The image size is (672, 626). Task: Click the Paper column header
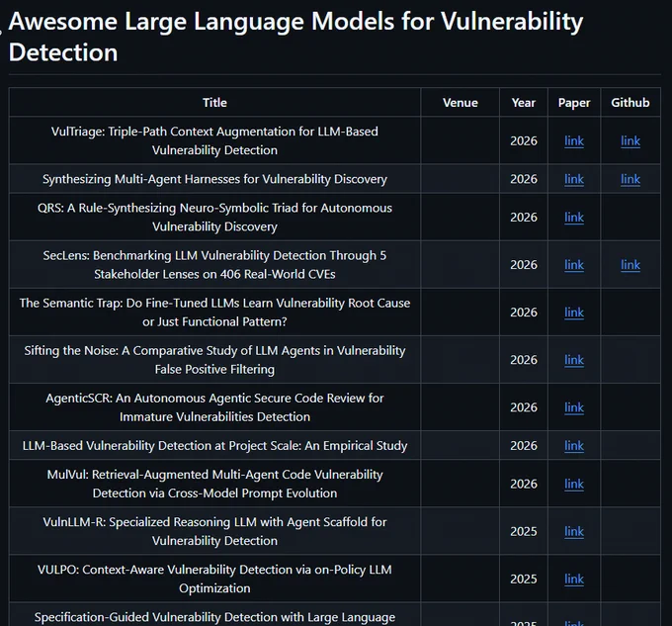574,103
